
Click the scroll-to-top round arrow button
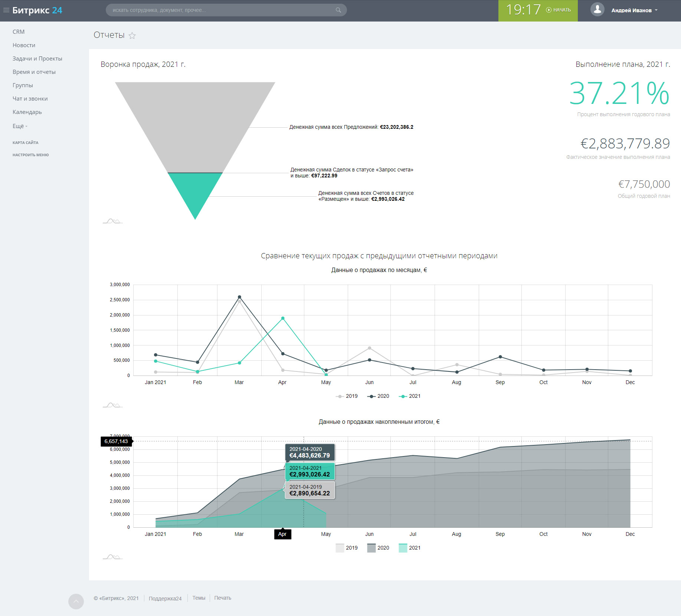tap(76, 601)
